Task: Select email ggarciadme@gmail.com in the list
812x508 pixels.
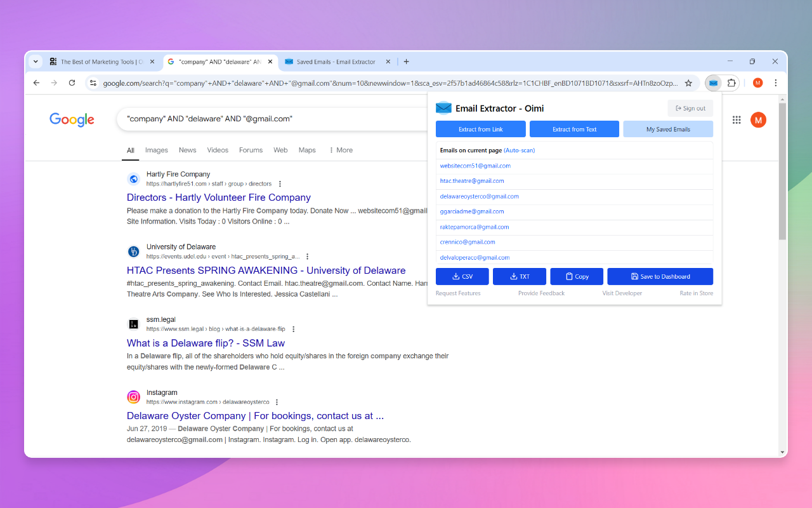Action: [x=472, y=211]
